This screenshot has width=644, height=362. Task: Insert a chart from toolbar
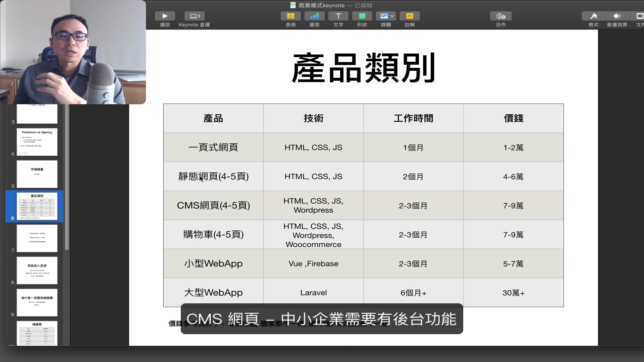click(314, 16)
